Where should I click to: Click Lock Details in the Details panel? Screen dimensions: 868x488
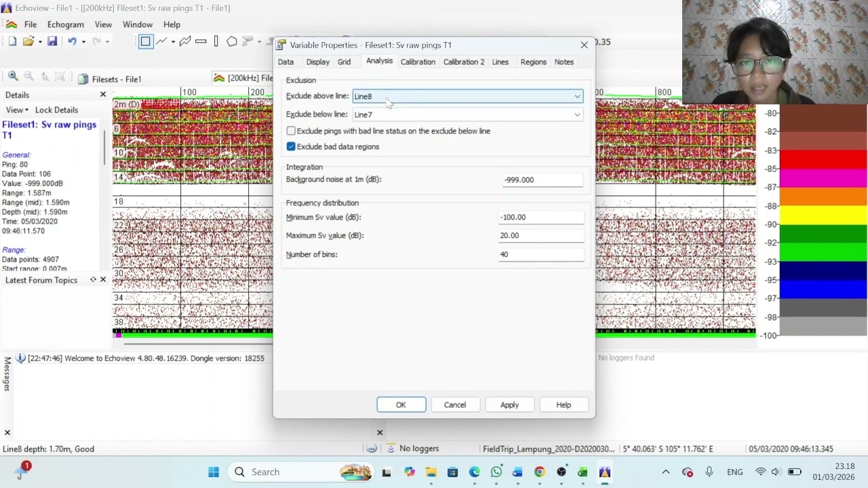(x=56, y=110)
